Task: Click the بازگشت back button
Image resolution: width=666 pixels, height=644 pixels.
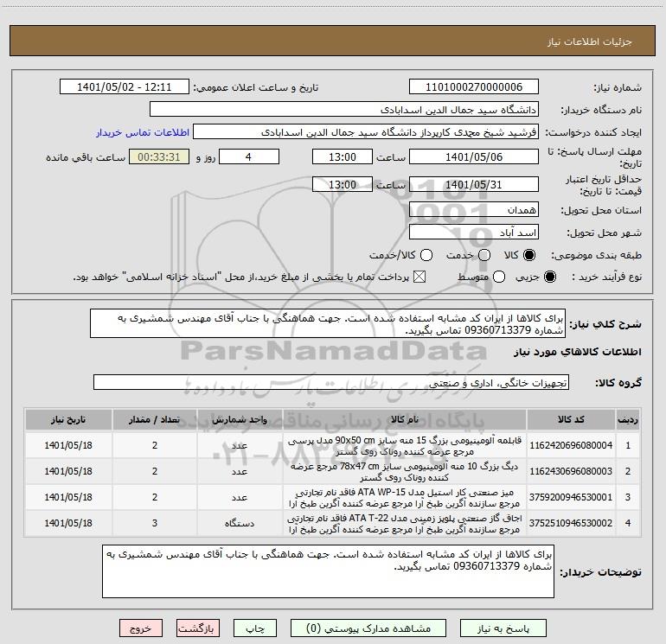Action: (198, 628)
